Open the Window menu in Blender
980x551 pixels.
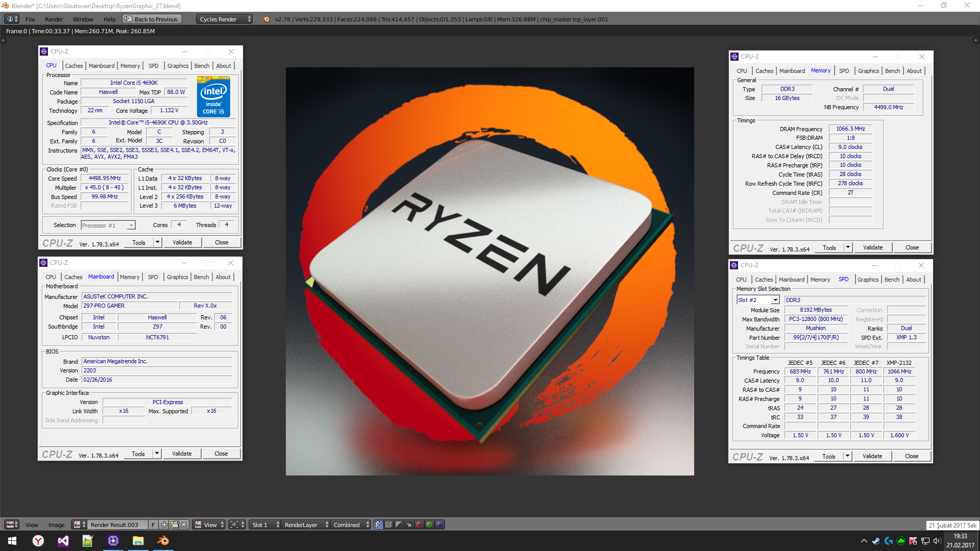click(x=83, y=19)
